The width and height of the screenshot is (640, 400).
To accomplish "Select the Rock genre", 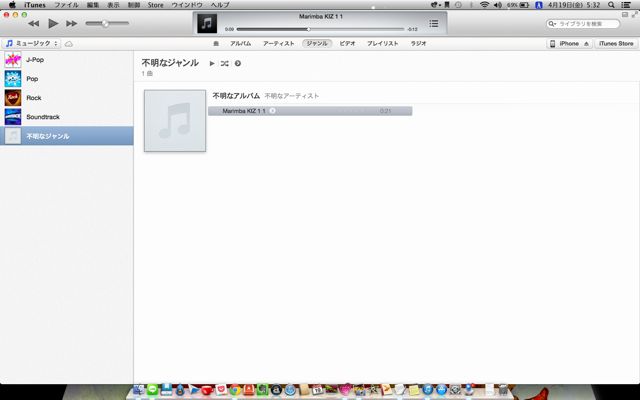I will [67, 98].
